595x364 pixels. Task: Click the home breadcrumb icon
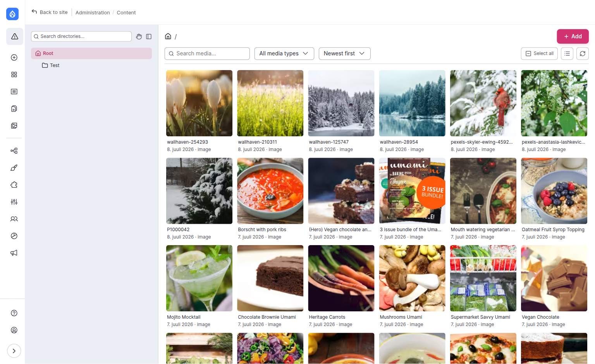pos(168,36)
